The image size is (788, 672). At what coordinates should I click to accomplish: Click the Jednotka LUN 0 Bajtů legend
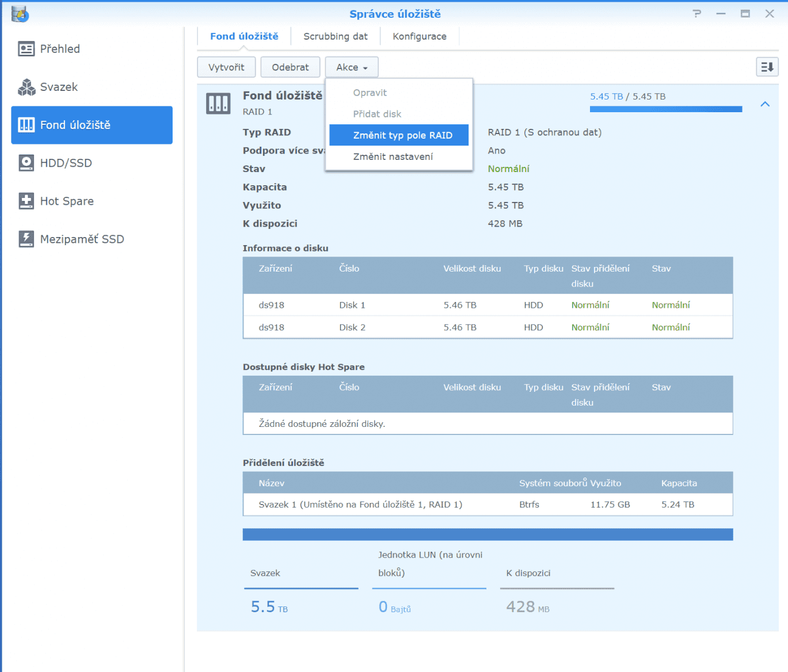point(429,582)
